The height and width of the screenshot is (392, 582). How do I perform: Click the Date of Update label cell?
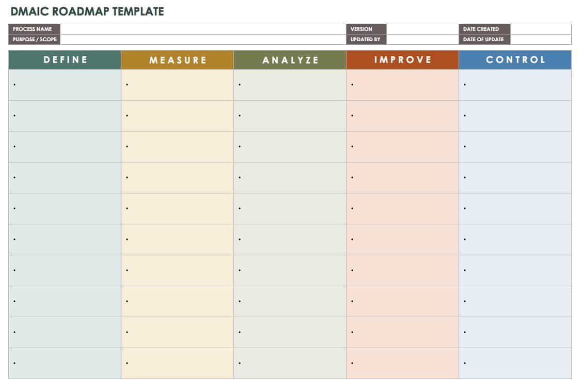coord(484,40)
